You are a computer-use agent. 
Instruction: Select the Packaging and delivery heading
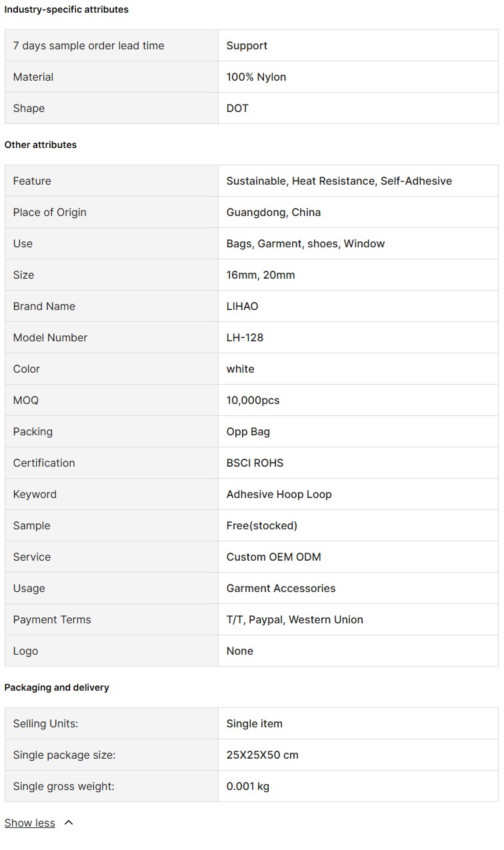pyautogui.click(x=57, y=687)
